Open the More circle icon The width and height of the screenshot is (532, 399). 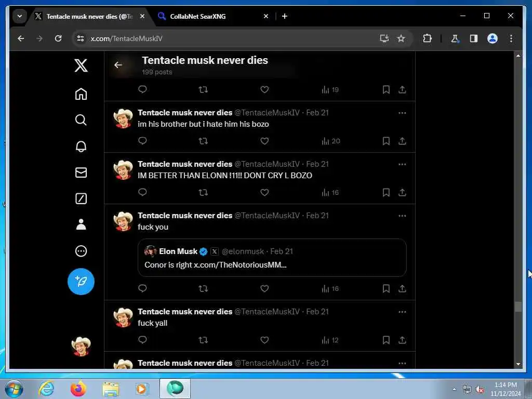(81, 251)
